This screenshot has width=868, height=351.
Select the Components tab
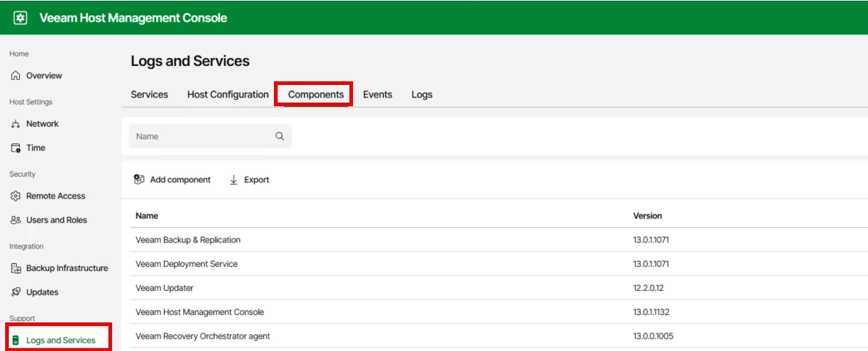316,95
